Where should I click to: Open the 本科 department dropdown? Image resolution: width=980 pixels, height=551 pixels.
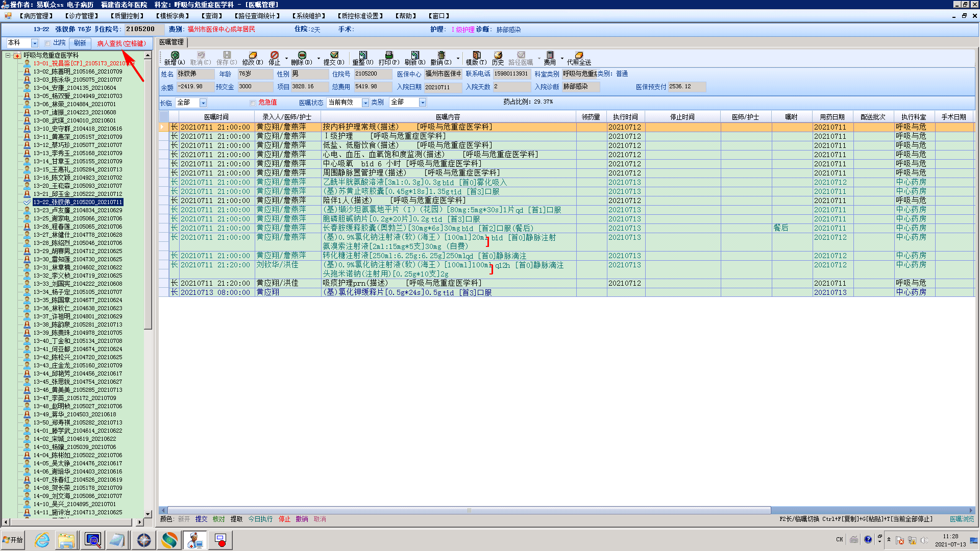click(x=35, y=43)
